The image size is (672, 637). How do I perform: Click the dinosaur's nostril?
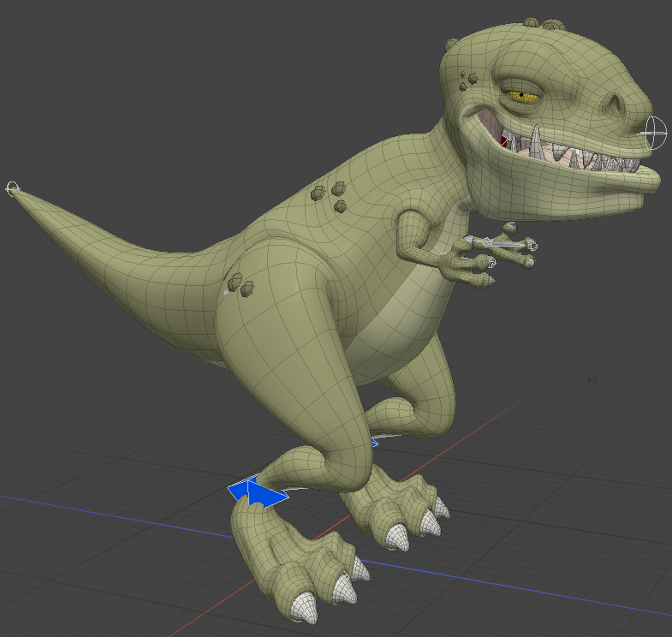click(615, 107)
